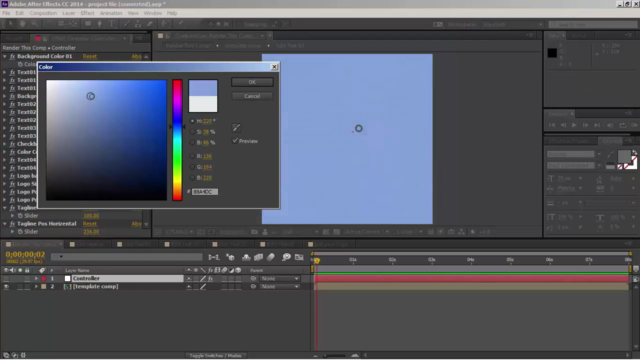Open the Animation menu
The image size is (640, 360).
pos(111,13)
